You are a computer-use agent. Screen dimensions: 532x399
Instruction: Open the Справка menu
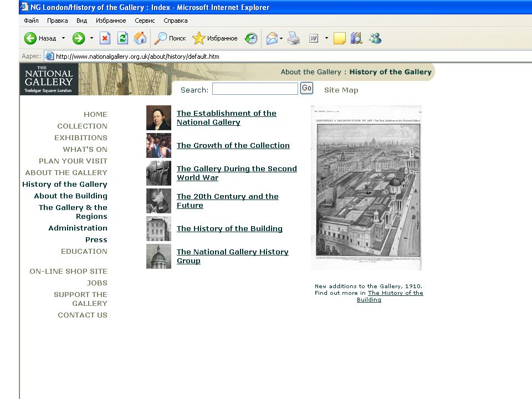(176, 21)
